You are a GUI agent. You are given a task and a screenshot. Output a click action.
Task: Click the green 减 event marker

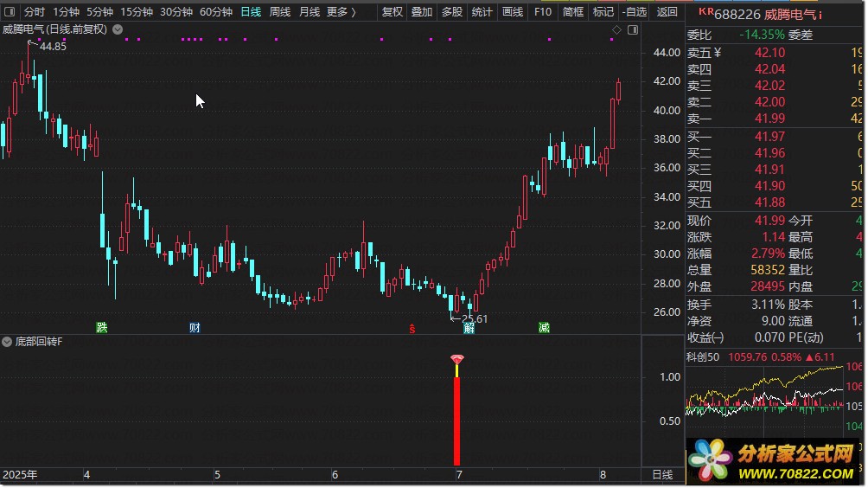544,327
